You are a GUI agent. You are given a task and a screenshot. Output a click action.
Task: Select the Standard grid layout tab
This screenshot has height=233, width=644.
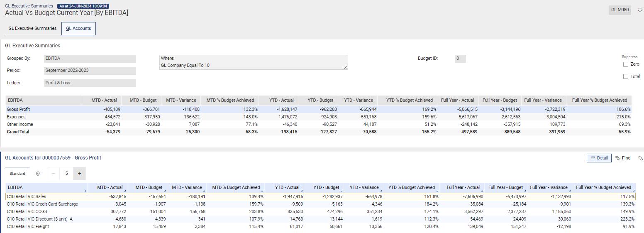tap(17, 174)
